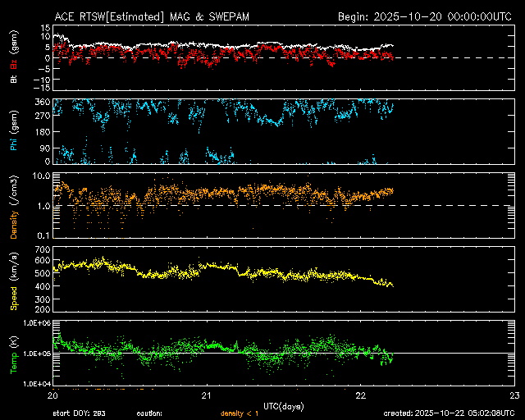
Task: Click the day 21 x-axis tick label
Action: pos(208,395)
